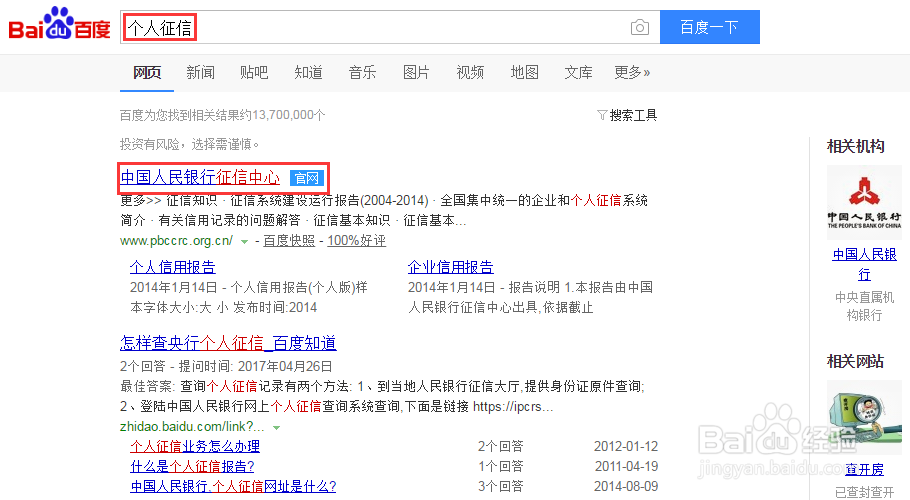
Task: Switch to the 知道 tab
Action: [308, 73]
